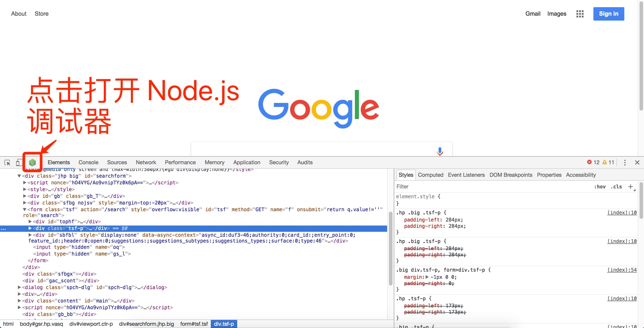Viewport: 644px width, 328px height.
Task: Expand the dialog spch-dlg node
Action: click(19, 287)
